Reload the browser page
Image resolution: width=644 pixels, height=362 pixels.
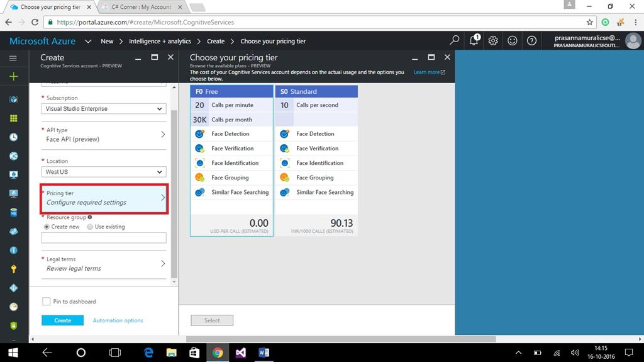35,22
